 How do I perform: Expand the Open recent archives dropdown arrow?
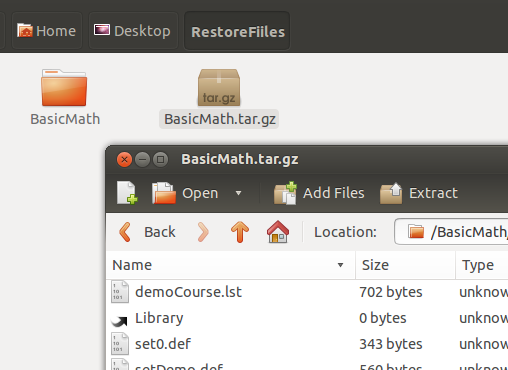[x=238, y=193]
